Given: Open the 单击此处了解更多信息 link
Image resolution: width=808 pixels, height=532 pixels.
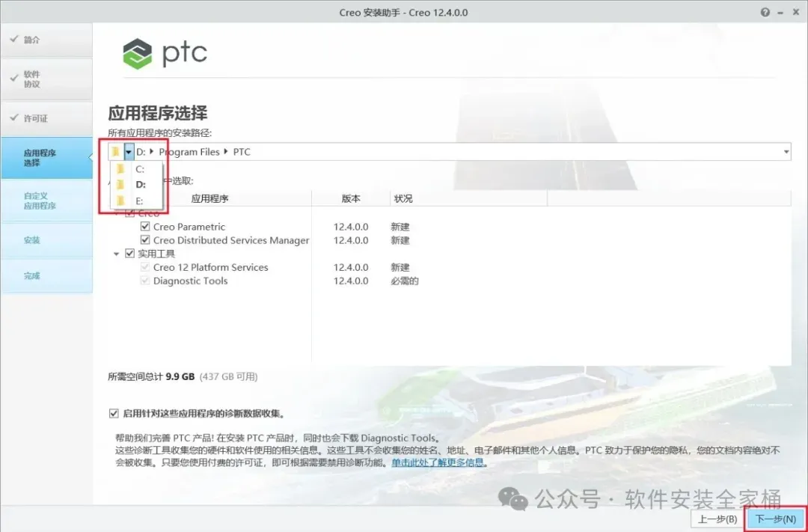Looking at the screenshot, I should 438,462.
